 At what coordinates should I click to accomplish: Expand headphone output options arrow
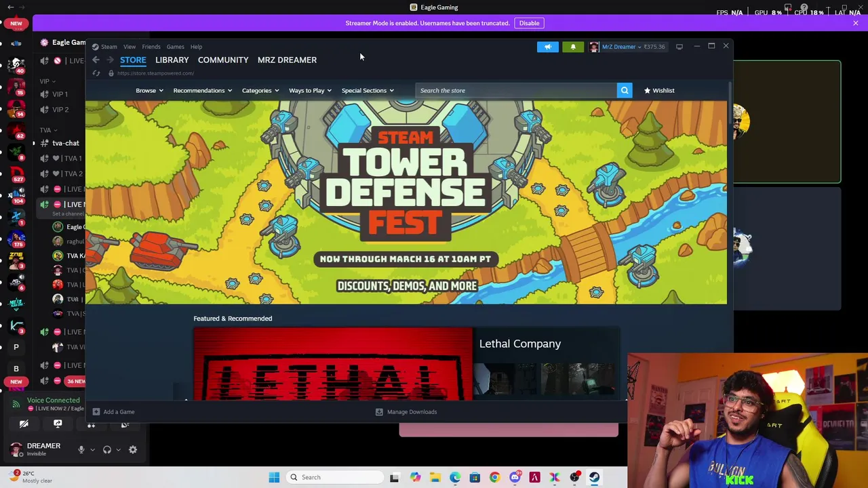pos(118,449)
